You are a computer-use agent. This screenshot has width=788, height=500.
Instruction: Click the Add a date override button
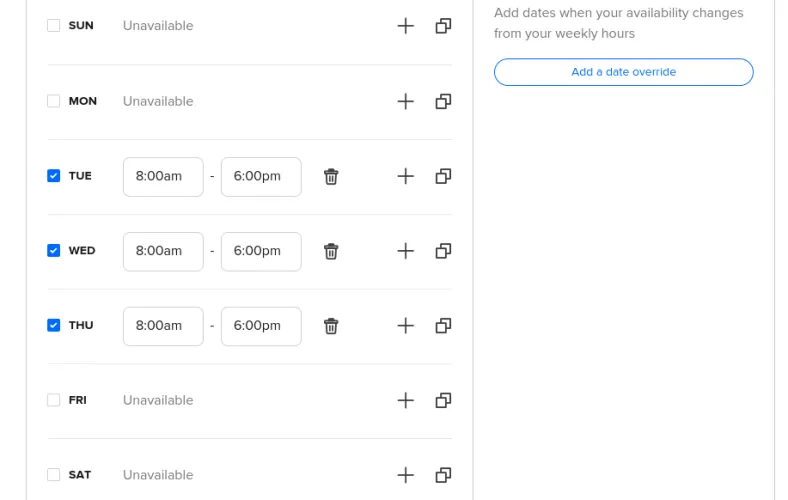[623, 72]
